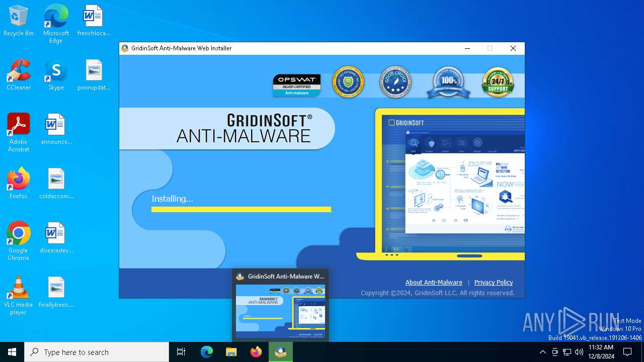
Task: Open File Explorer from the taskbar
Action: pyautogui.click(x=231, y=352)
